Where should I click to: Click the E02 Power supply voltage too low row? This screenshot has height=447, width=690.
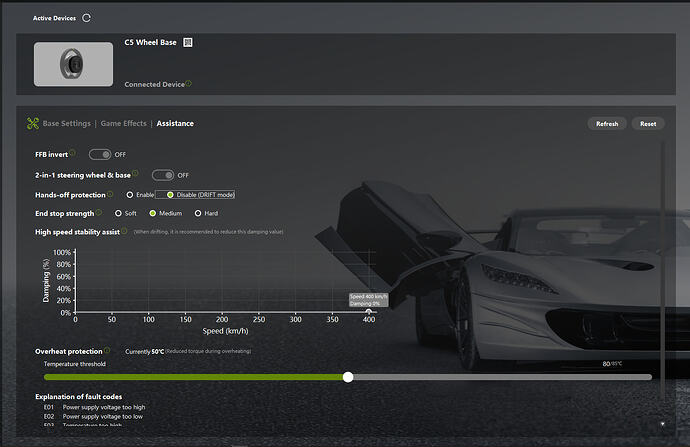[93, 417]
